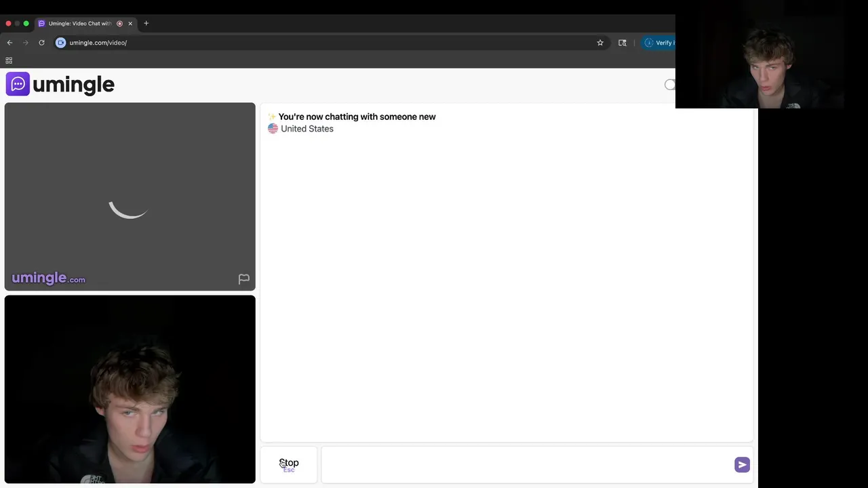Click the loading stranger video panel

(x=130, y=197)
